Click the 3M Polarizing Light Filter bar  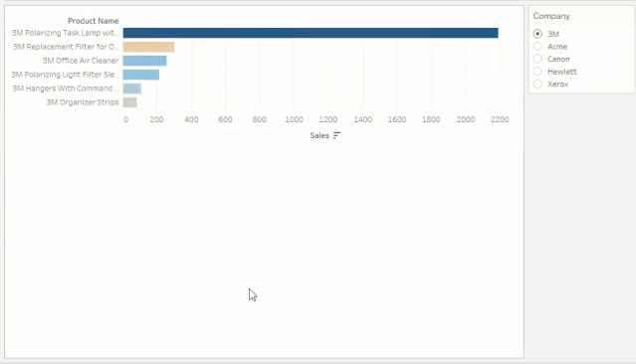click(141, 75)
